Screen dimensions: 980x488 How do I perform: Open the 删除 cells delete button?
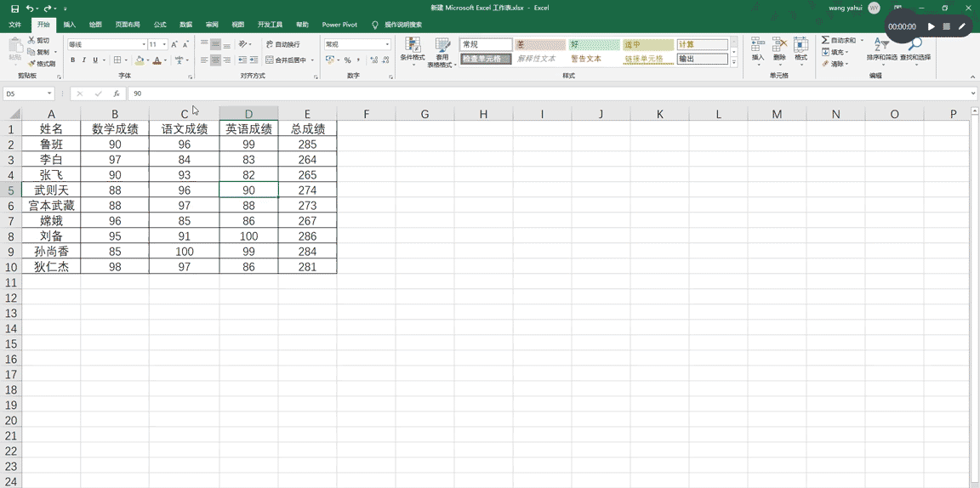pyautogui.click(x=779, y=49)
